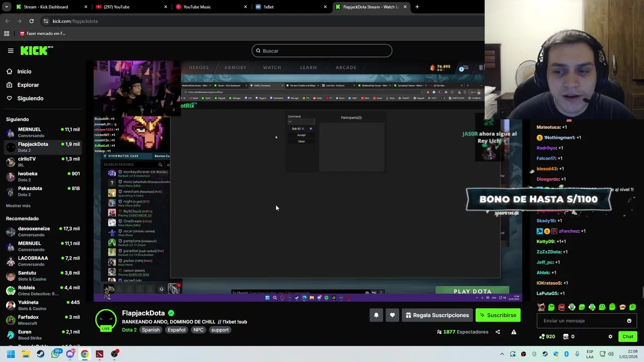
Task: Open Pakazdota channel in followed list
Action: (x=43, y=191)
